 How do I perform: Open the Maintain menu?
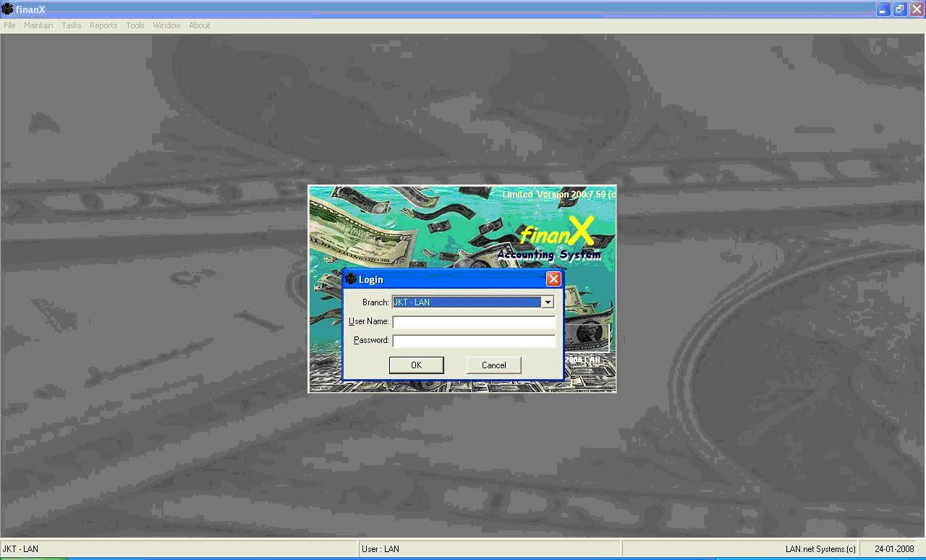(x=38, y=25)
